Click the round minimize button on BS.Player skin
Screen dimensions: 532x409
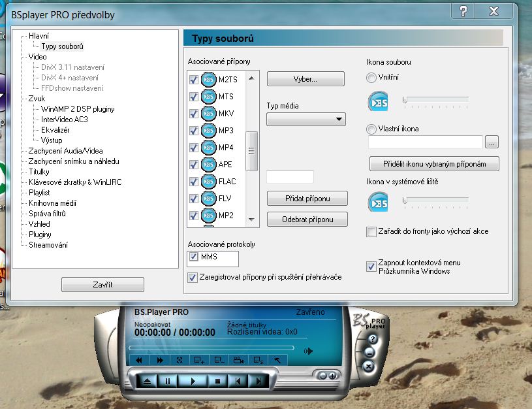point(370,353)
